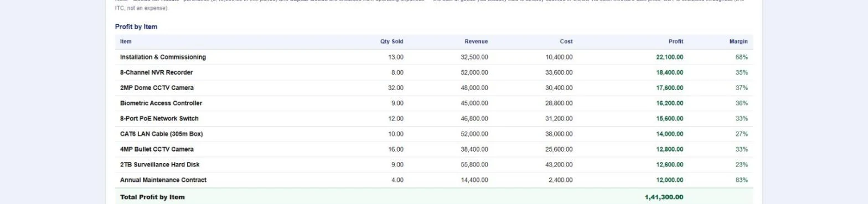Click the 10,400.00 cost for Installation & Commissioning
Image resolution: width=868 pixels, height=204 pixels.
coord(559,57)
